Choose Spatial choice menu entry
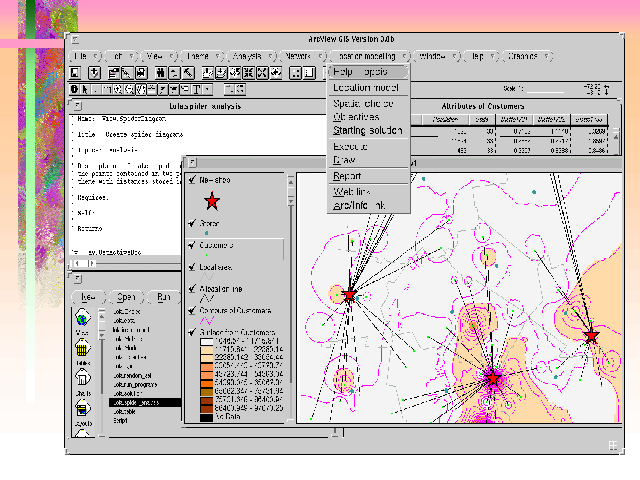640x480 pixels. click(369, 103)
